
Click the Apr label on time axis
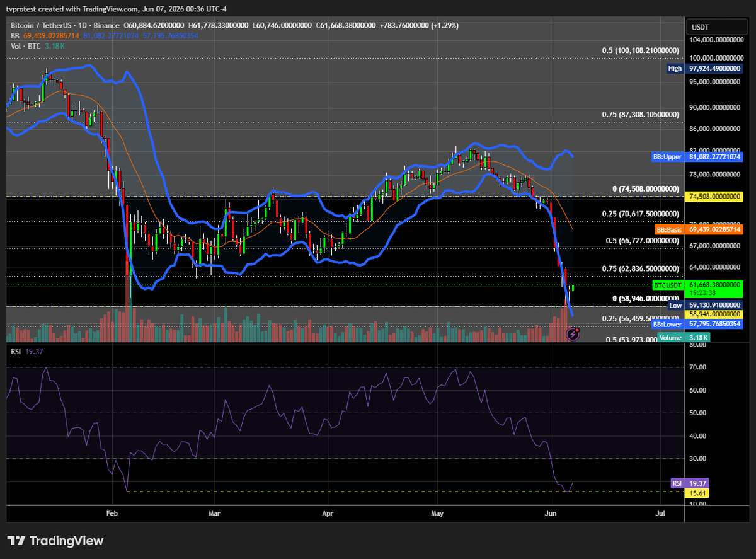tap(328, 514)
